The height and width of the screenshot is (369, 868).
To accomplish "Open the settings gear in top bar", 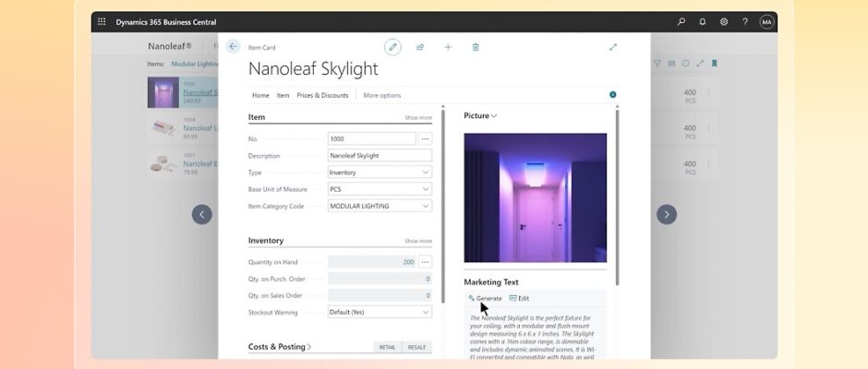I will pyautogui.click(x=724, y=22).
